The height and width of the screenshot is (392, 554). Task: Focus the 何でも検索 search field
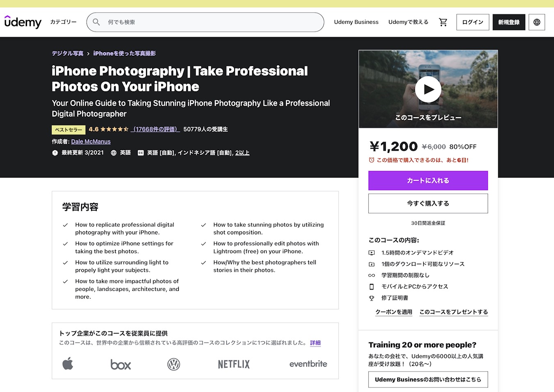[x=205, y=22]
